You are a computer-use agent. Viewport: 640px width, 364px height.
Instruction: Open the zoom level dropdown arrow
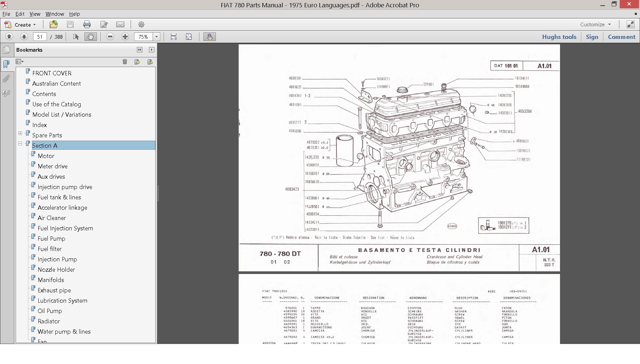click(x=157, y=37)
